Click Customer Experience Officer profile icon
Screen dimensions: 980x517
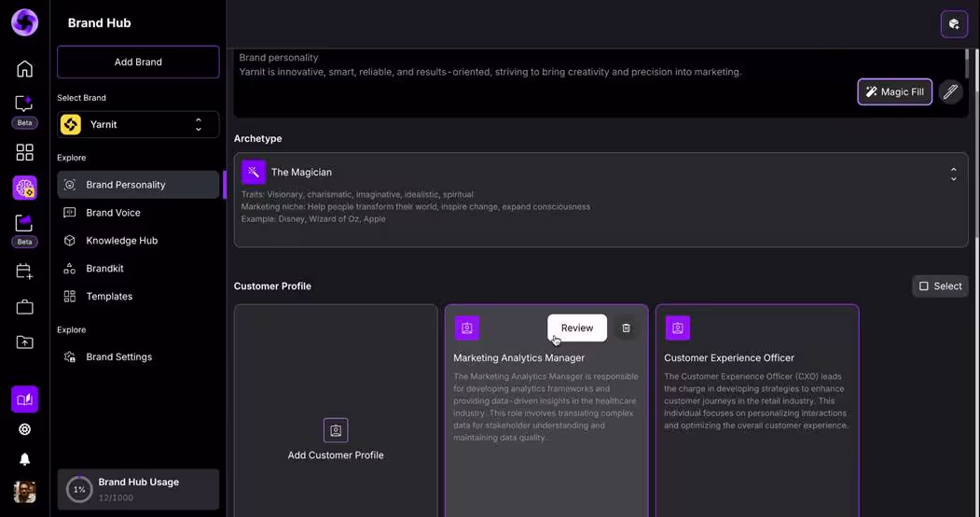(x=677, y=328)
